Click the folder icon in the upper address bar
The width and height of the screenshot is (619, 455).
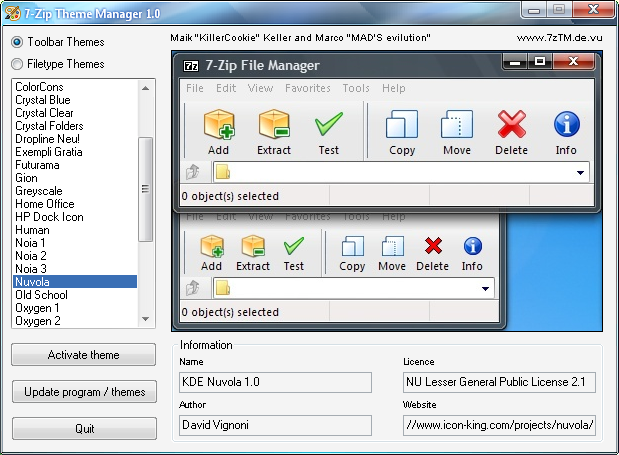223,172
